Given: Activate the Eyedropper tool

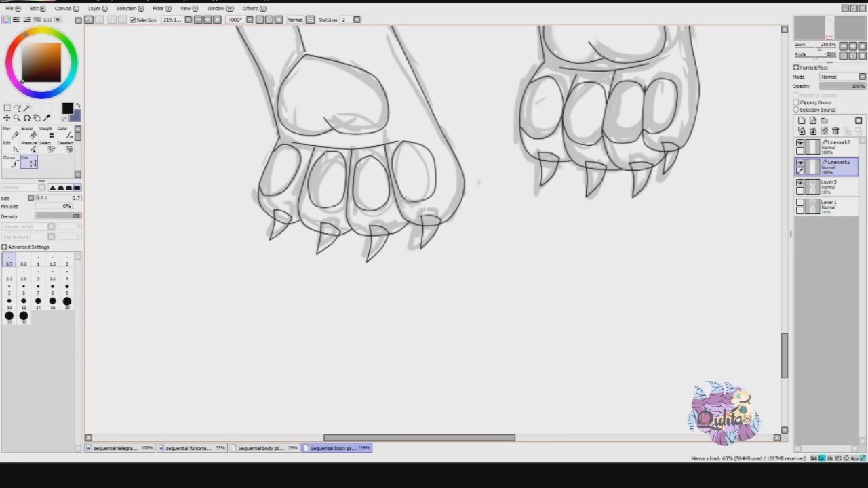Looking at the screenshot, I should (x=47, y=118).
